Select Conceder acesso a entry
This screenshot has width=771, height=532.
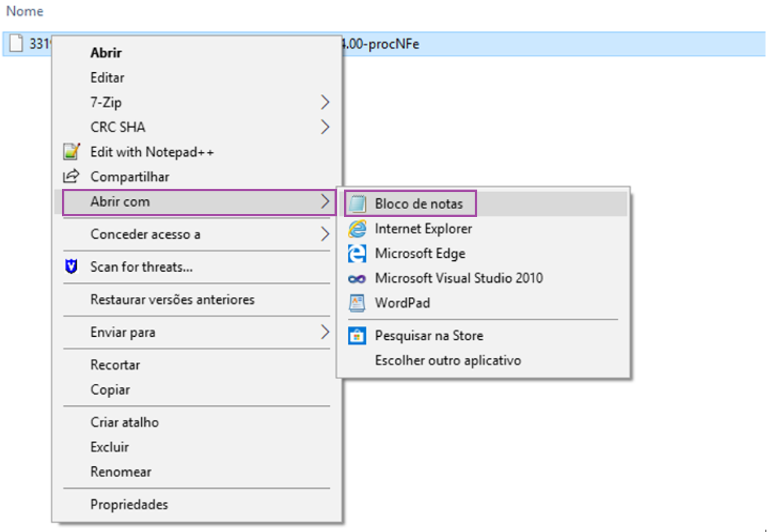coord(197,234)
